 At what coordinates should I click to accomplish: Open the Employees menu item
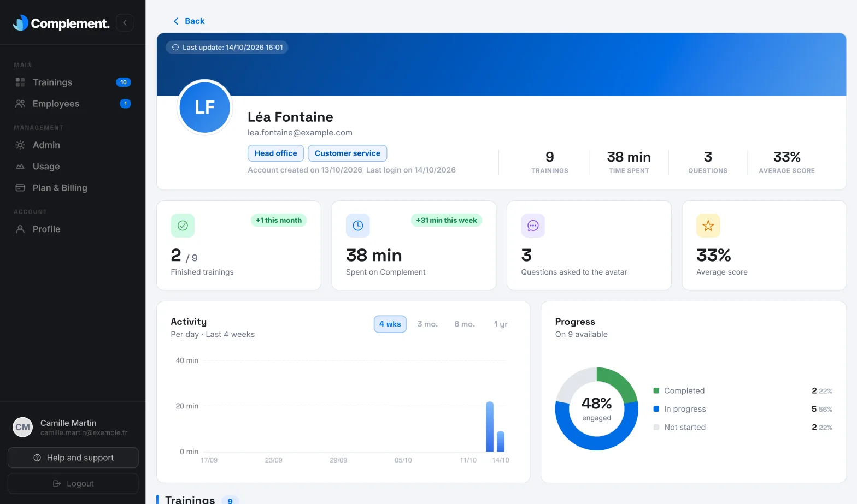[73, 104]
